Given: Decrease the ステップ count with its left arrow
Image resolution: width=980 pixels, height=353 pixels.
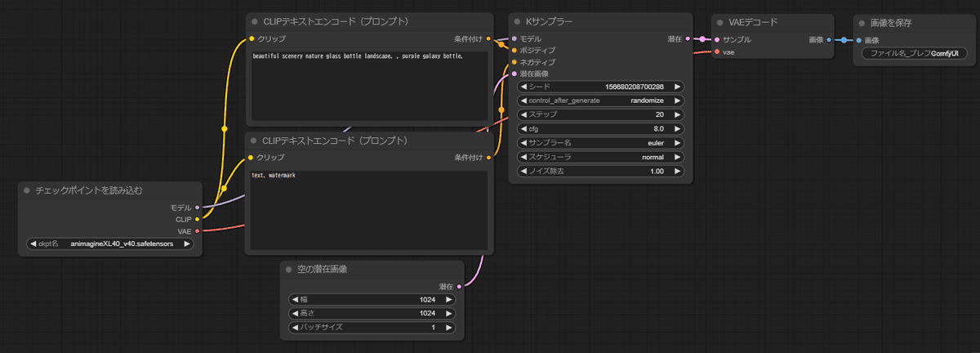Looking at the screenshot, I should [524, 114].
